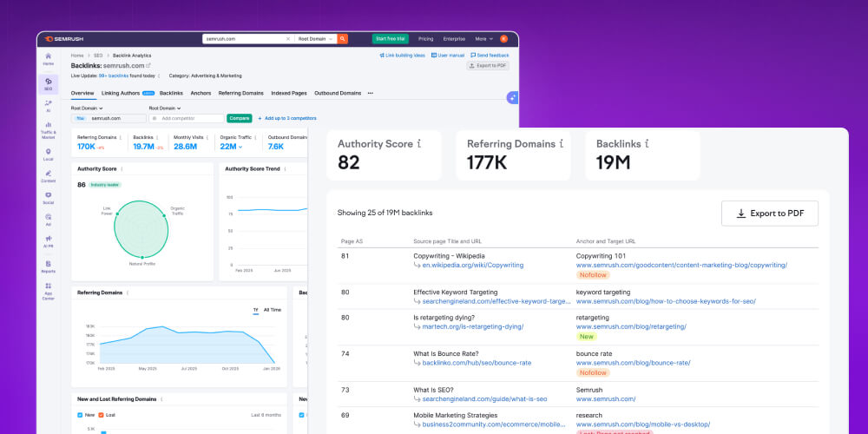Click Home in the breadcrumb
868x434 pixels.
point(77,56)
